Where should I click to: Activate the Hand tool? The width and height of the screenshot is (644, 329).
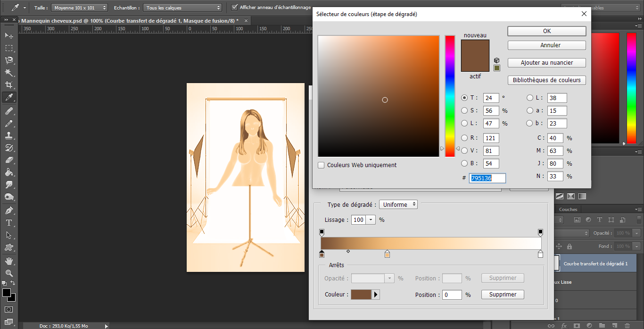tap(9, 261)
